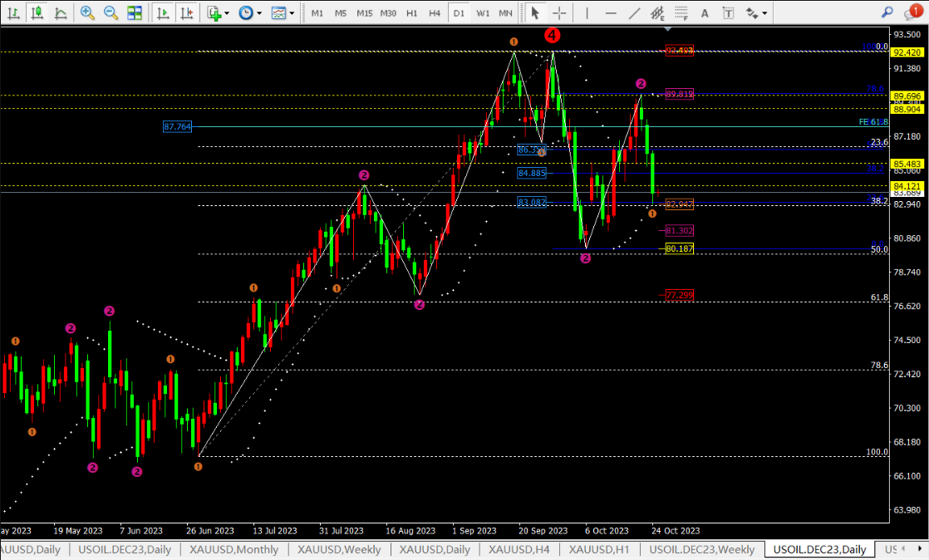Switch timeframe to H1

click(x=412, y=13)
